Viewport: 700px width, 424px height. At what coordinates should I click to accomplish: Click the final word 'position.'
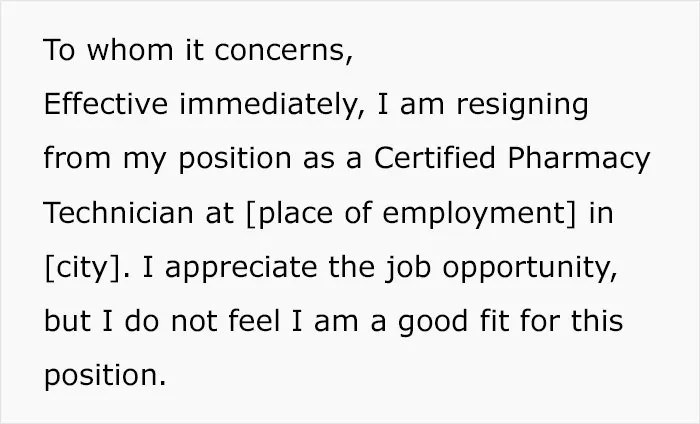105,376
